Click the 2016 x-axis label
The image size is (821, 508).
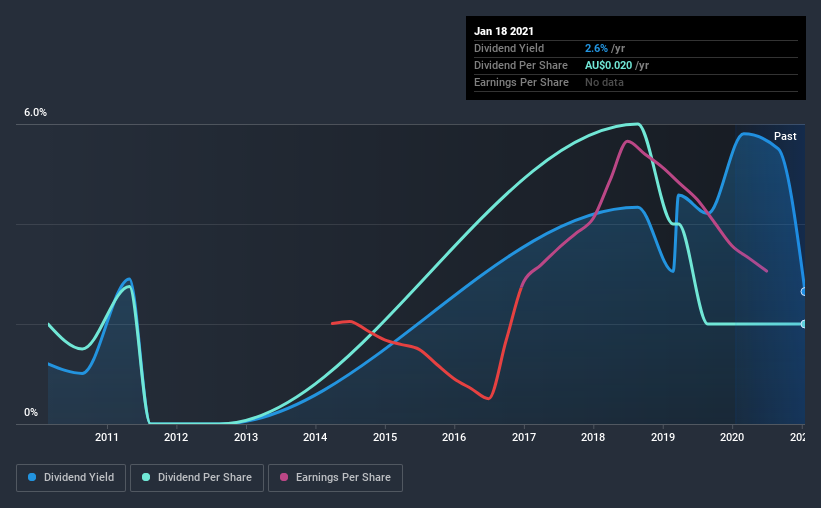click(454, 437)
